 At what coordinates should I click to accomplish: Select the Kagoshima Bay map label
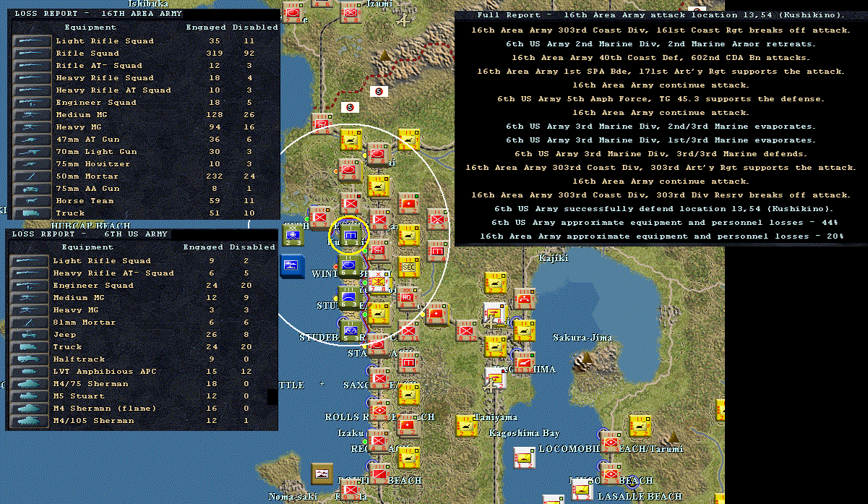pos(525,433)
